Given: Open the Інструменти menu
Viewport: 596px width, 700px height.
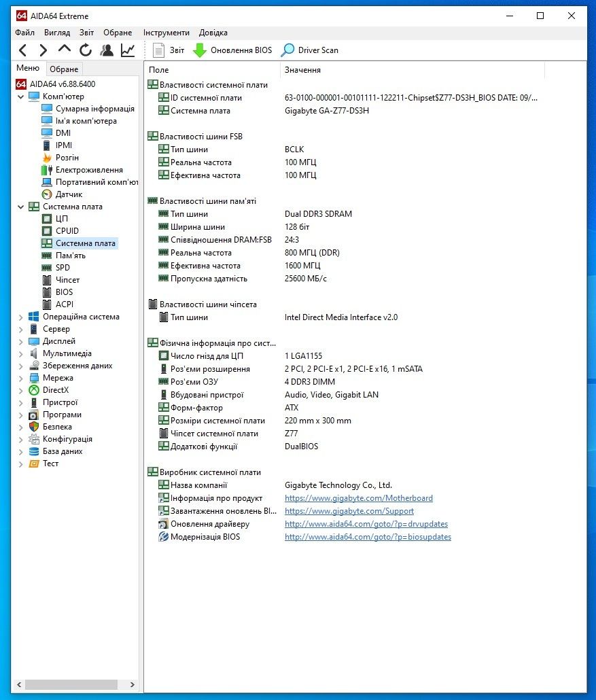Looking at the screenshot, I should [x=166, y=33].
